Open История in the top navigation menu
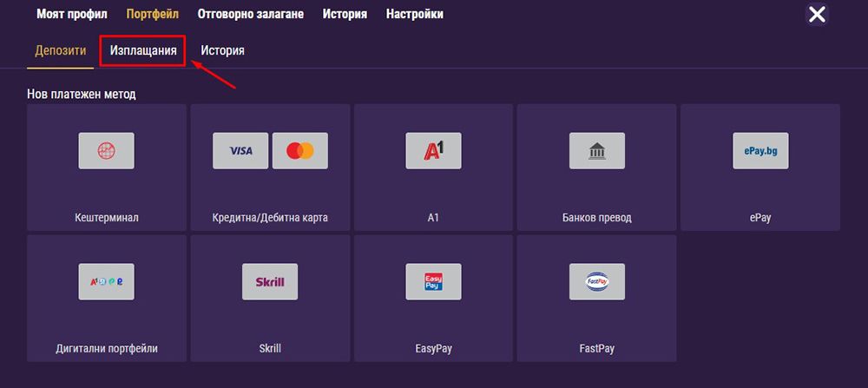 point(345,15)
